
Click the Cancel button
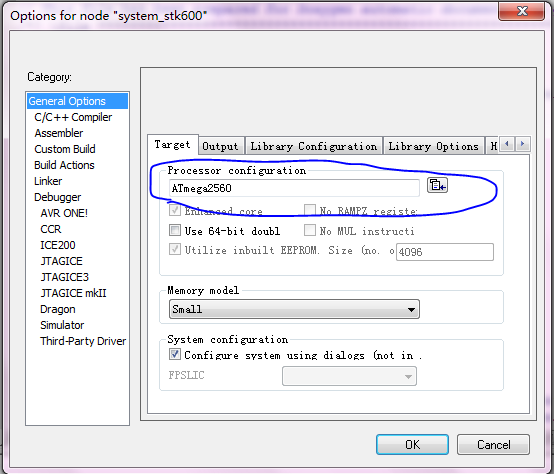click(493, 444)
